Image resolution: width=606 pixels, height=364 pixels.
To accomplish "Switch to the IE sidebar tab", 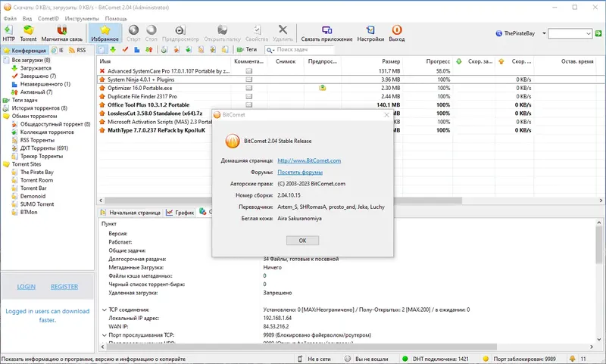I will (58, 50).
